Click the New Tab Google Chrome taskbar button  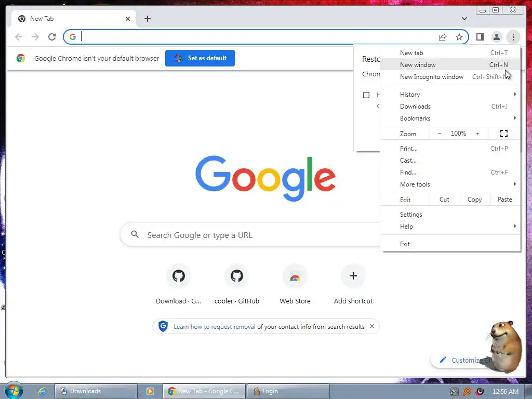pos(204,391)
